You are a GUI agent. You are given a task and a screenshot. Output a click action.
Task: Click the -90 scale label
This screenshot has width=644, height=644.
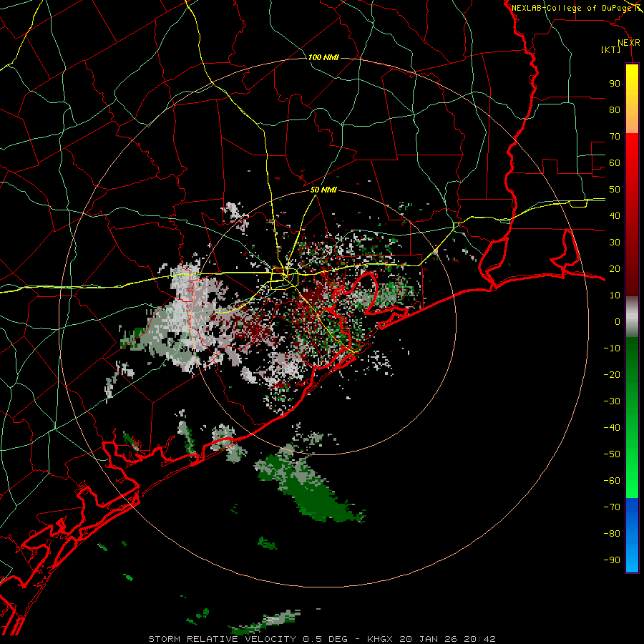click(x=612, y=560)
